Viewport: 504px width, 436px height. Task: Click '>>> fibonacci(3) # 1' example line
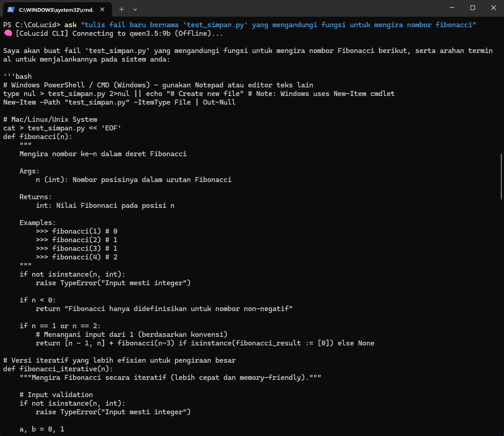point(77,248)
